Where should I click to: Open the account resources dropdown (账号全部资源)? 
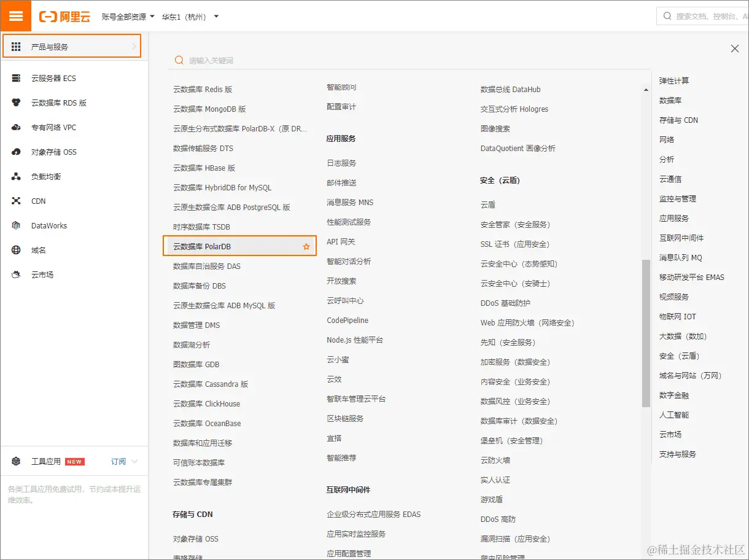[x=128, y=17]
